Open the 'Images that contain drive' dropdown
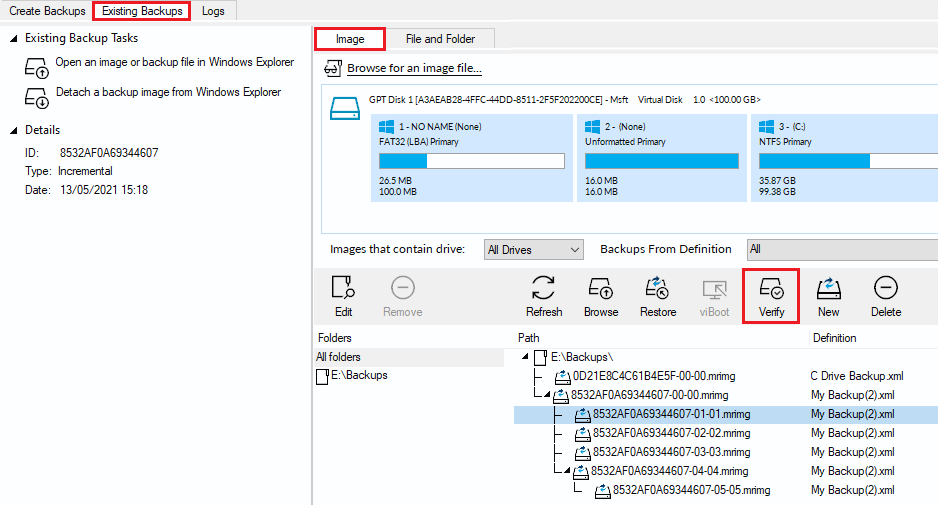The width and height of the screenshot is (938, 505). pos(533,249)
